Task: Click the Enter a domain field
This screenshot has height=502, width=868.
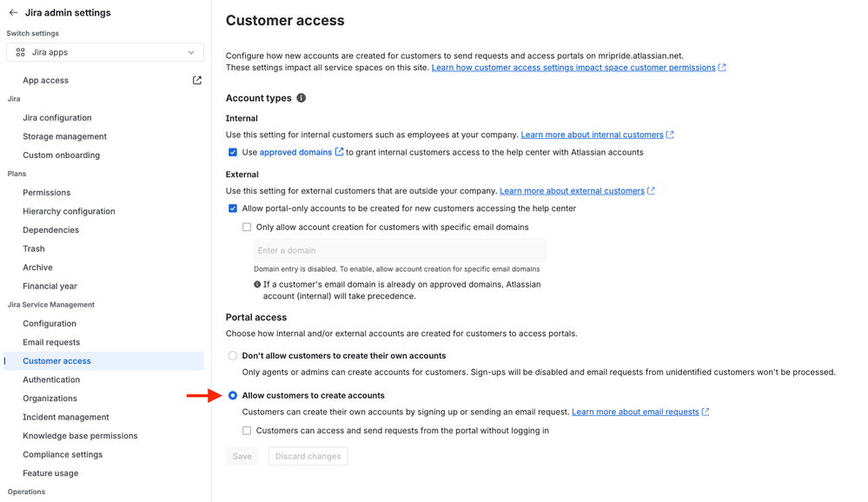Action: click(x=400, y=250)
